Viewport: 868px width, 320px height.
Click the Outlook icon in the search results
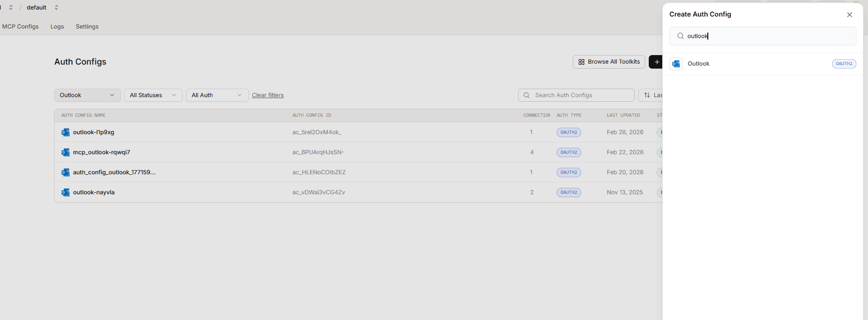coord(676,64)
